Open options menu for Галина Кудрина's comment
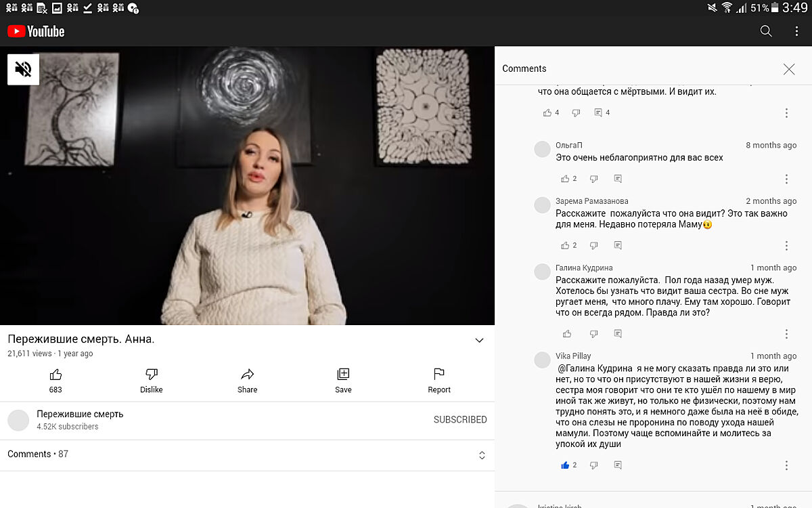 (786, 334)
